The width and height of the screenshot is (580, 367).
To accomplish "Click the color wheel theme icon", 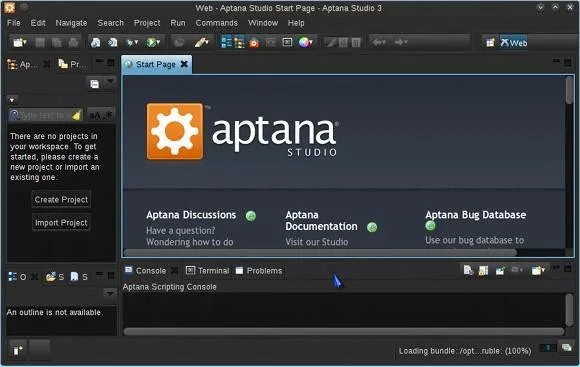I will (303, 43).
